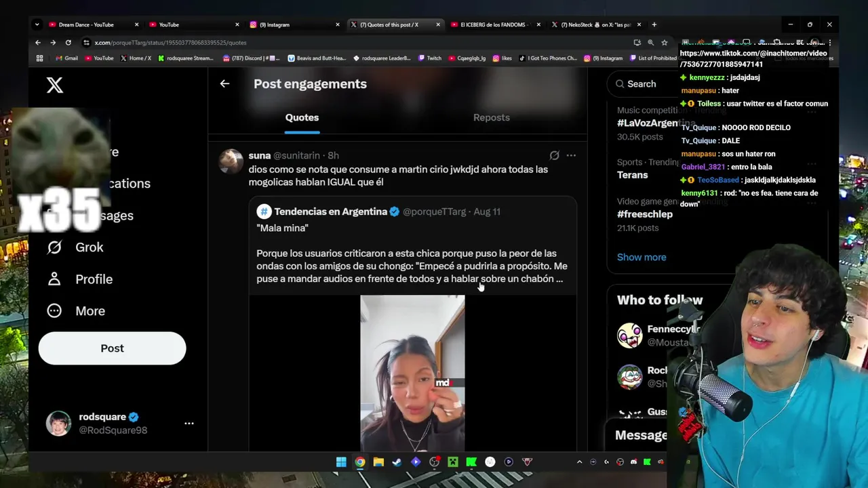Screen dimensions: 868x488
Task: Play the quoted video thumbnail
Action: pyautogui.click(x=412, y=373)
